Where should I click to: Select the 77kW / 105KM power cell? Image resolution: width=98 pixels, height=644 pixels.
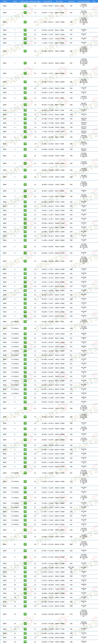coord(60,149)
